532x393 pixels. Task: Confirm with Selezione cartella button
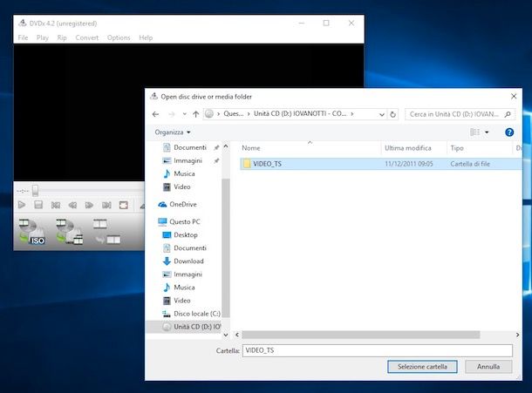(422, 367)
